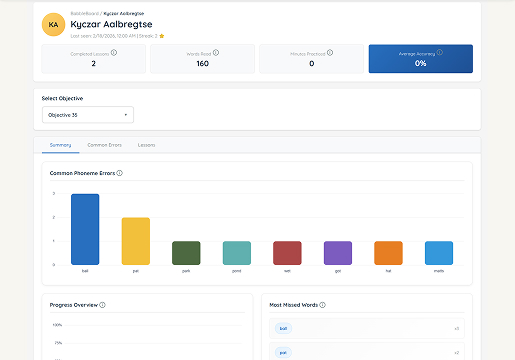Select the 'ball' chip in Most Missed Words

tap(283, 329)
